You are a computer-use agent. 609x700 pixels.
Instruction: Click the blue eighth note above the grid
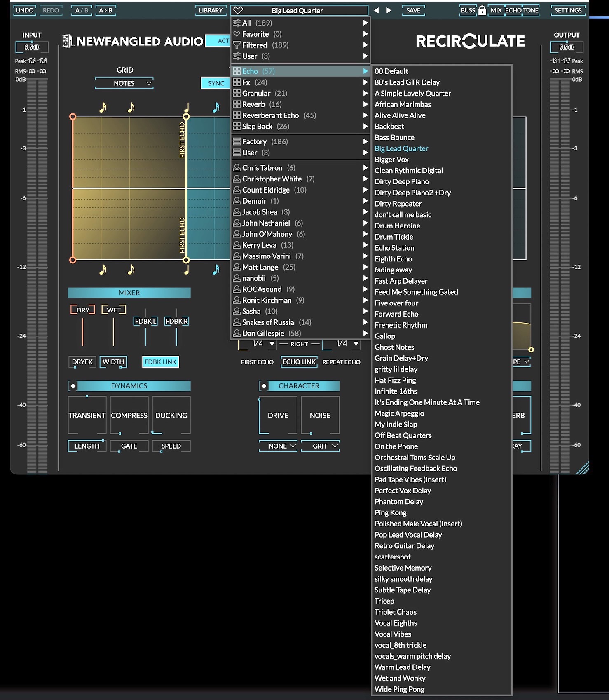pos(216,108)
